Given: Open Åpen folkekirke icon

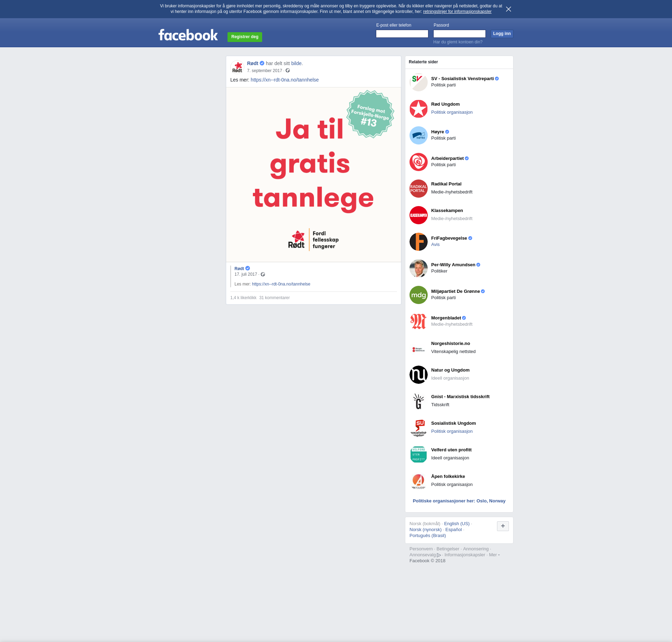Looking at the screenshot, I should (x=419, y=481).
